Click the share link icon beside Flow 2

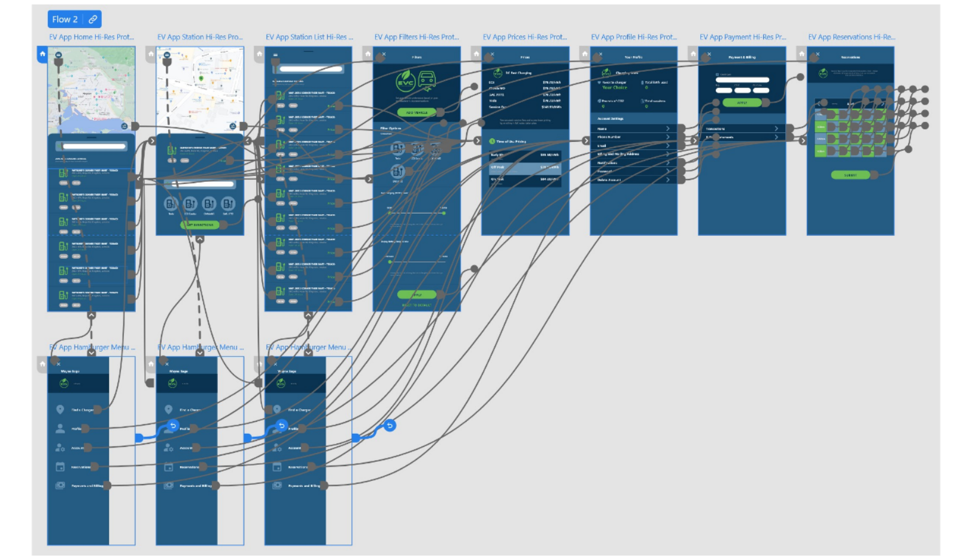click(x=93, y=19)
